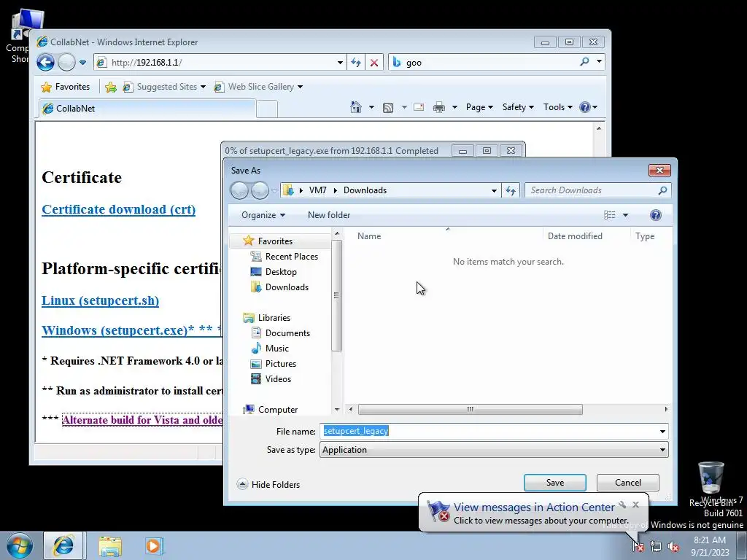Open the IE address bar dropdown
The image size is (747, 560).
pyautogui.click(x=340, y=63)
